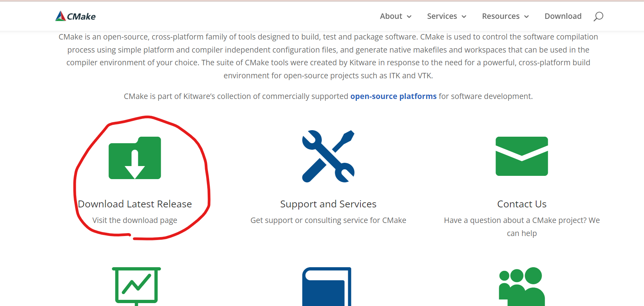The image size is (644, 306).
Task: Open the About menu item
Action: [x=391, y=16]
